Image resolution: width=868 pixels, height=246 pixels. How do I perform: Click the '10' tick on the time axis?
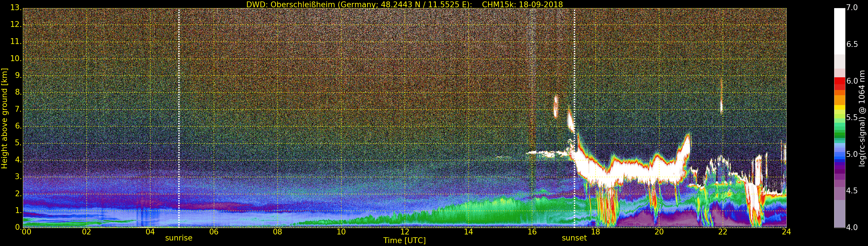coord(341,232)
